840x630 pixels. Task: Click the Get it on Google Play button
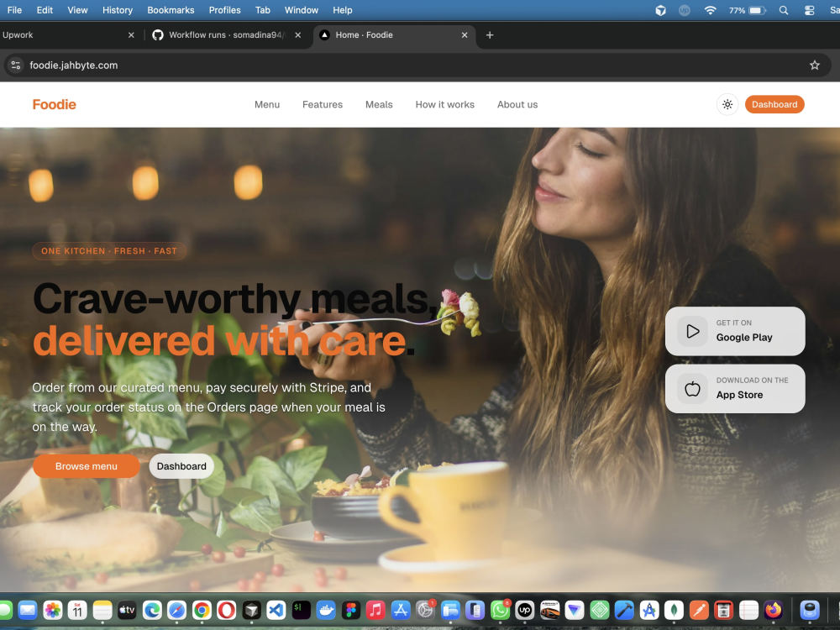[734, 330]
